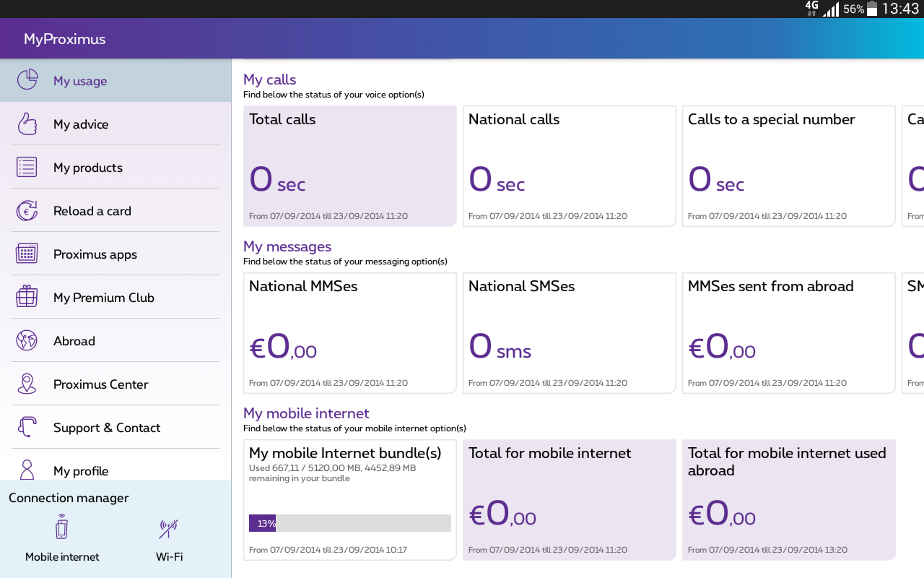924x578 pixels.
Task: Select the Total calls card
Action: tap(349, 165)
